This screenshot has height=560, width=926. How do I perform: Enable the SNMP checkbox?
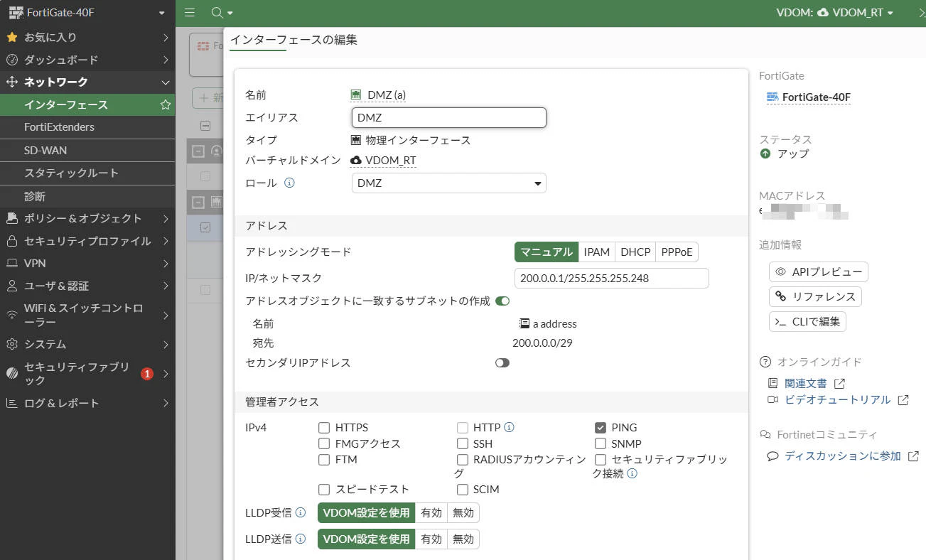(x=600, y=443)
